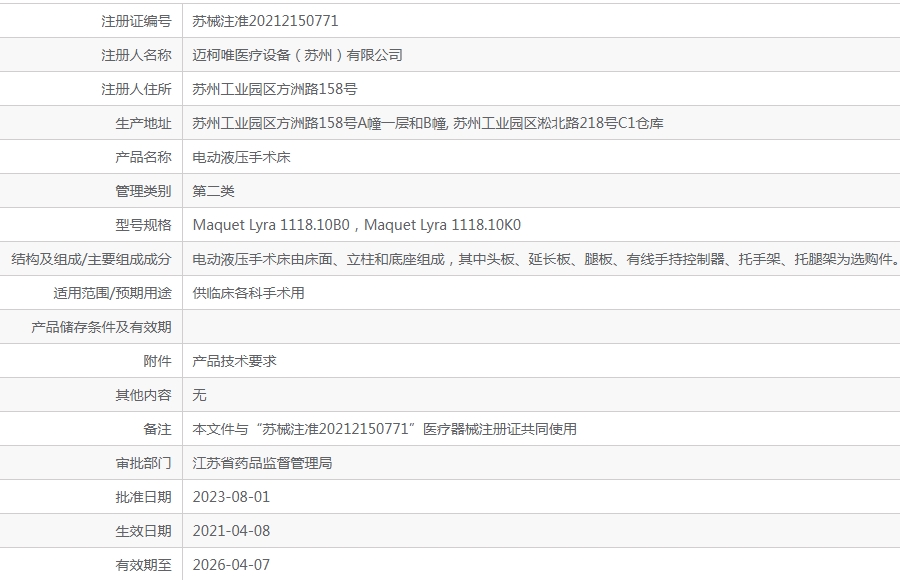900x580 pixels.
Task: Select the 生产地址 label
Action: (x=143, y=123)
